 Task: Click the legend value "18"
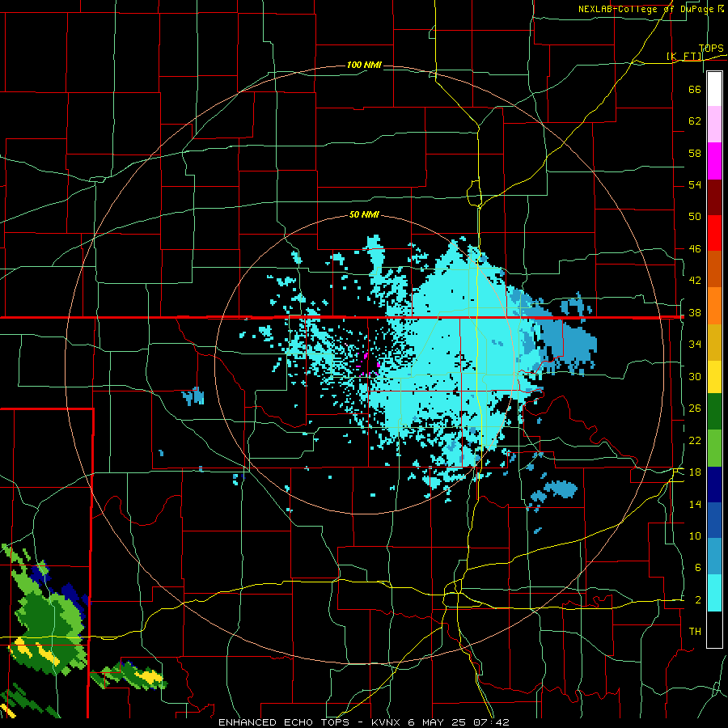coord(695,472)
